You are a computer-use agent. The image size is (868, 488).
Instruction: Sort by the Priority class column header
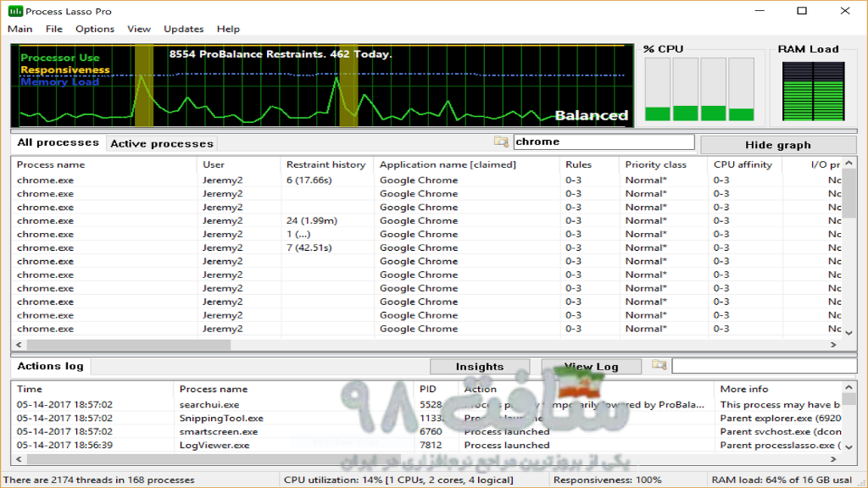point(663,164)
